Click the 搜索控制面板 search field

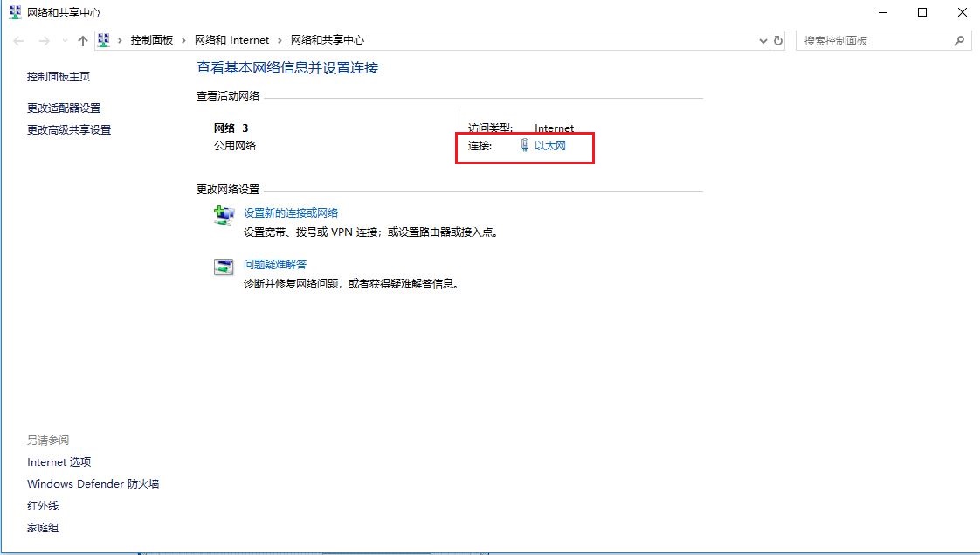[x=873, y=41]
